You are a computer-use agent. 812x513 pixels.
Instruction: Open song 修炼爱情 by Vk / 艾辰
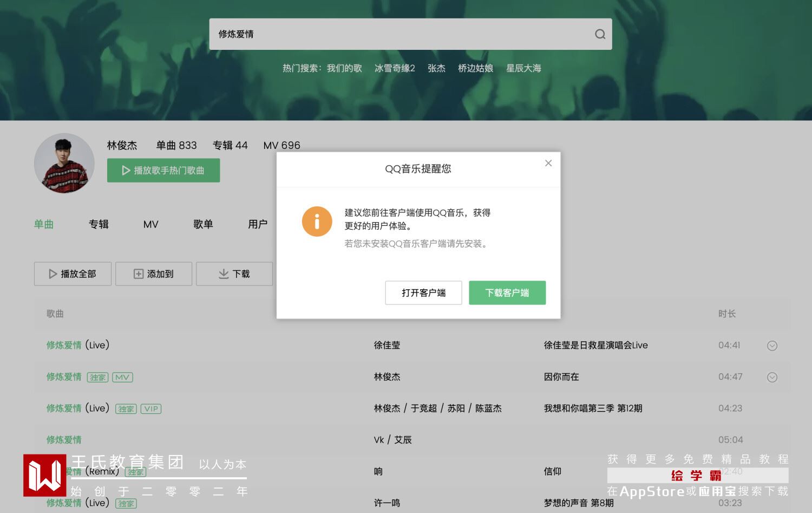point(64,440)
